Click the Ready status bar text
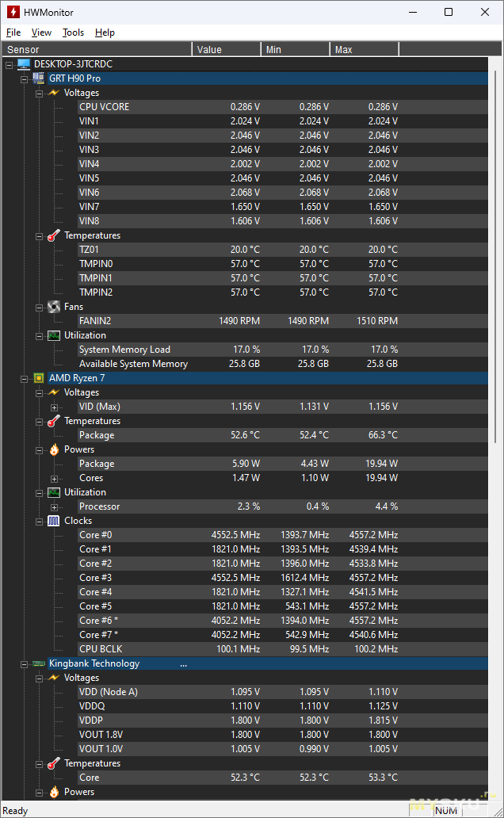504x818 pixels. tap(15, 811)
